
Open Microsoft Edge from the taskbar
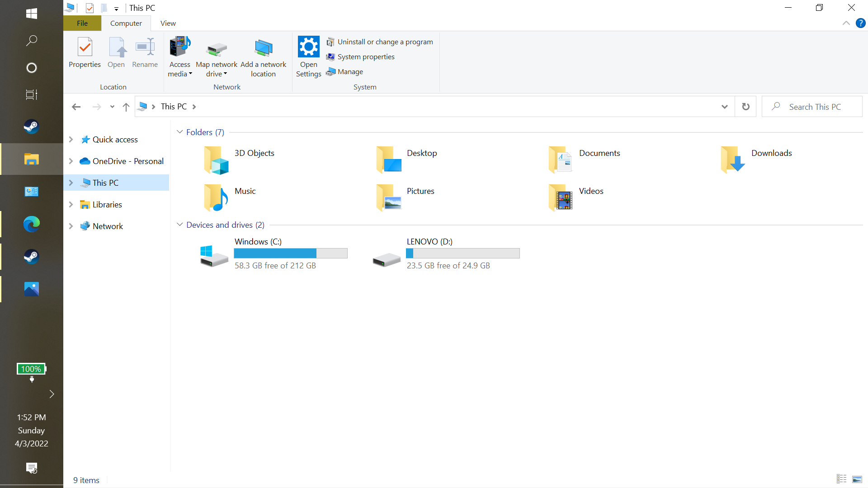pos(32,224)
